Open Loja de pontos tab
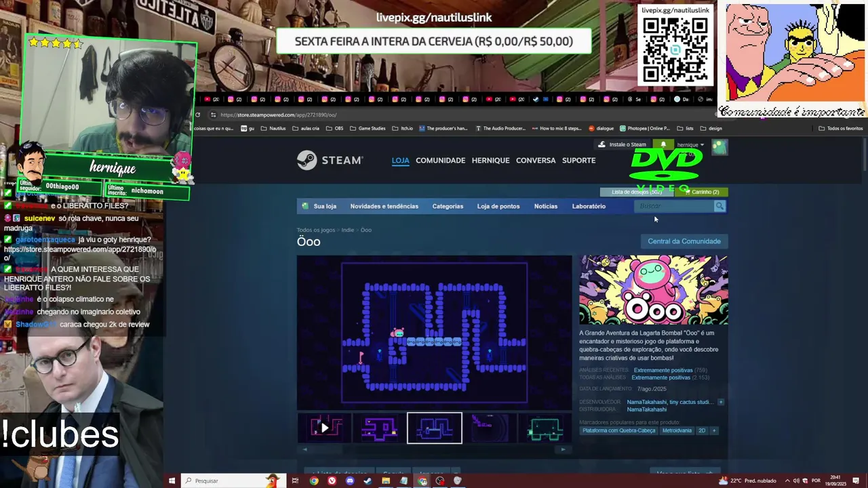 [x=498, y=206]
